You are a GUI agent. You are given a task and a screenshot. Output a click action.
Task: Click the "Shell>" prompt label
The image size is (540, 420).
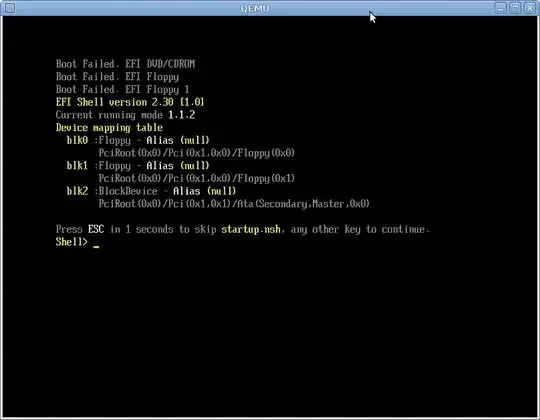72,242
